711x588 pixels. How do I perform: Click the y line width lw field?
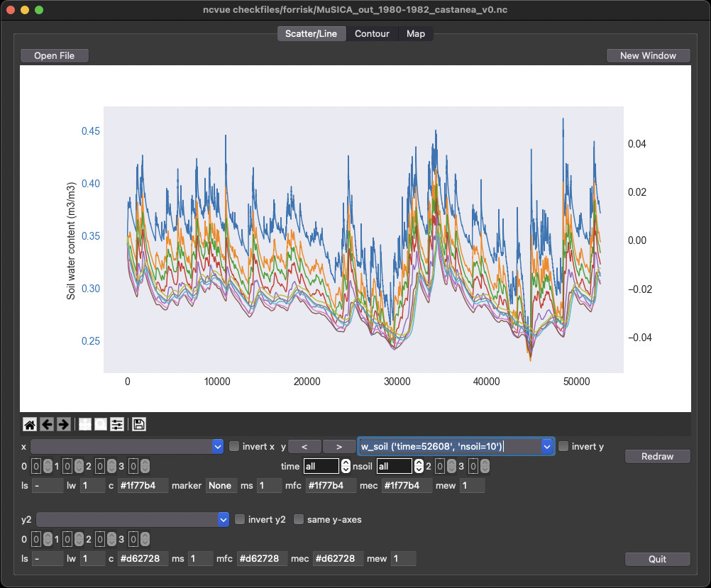(x=92, y=486)
